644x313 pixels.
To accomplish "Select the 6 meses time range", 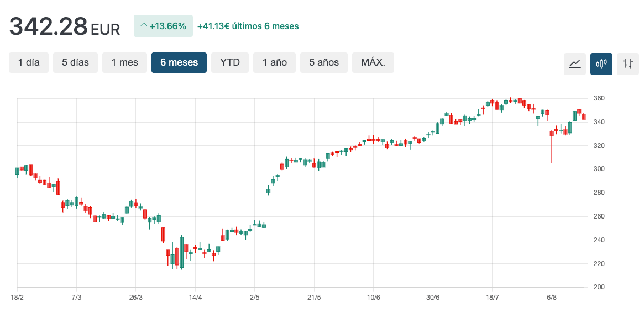I will (179, 63).
